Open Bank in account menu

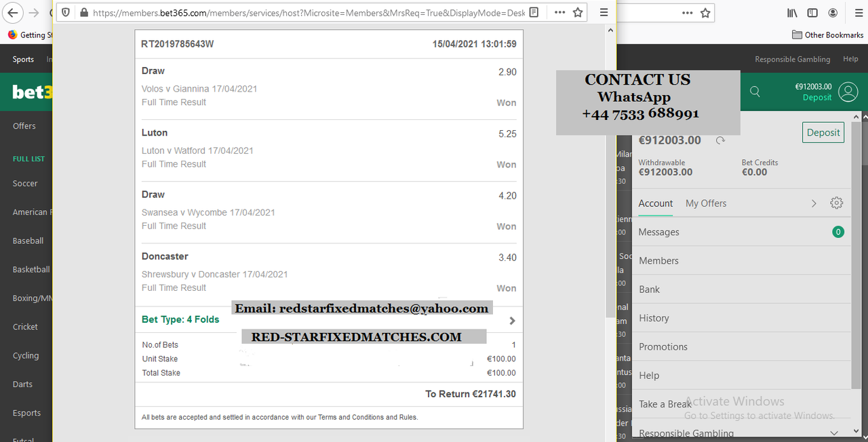741,289
